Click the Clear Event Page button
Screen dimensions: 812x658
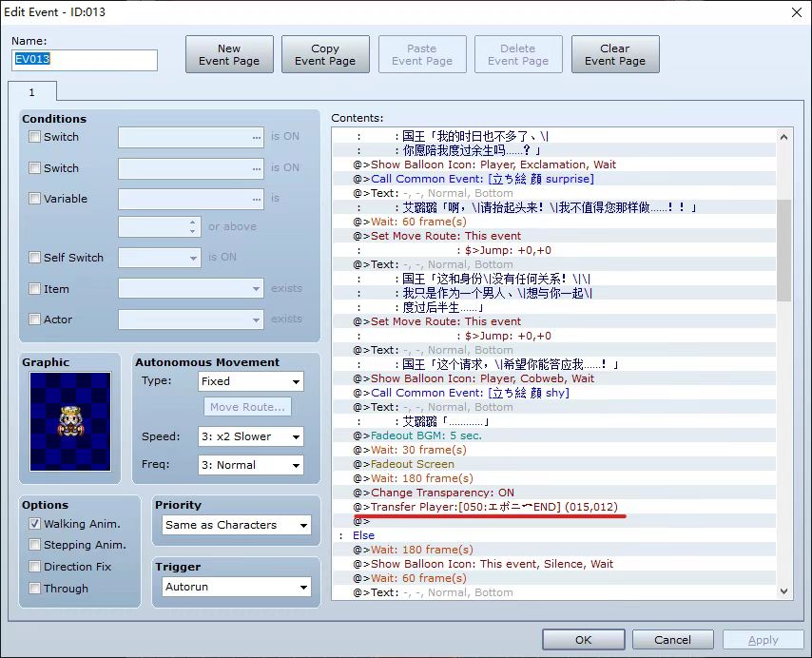615,54
